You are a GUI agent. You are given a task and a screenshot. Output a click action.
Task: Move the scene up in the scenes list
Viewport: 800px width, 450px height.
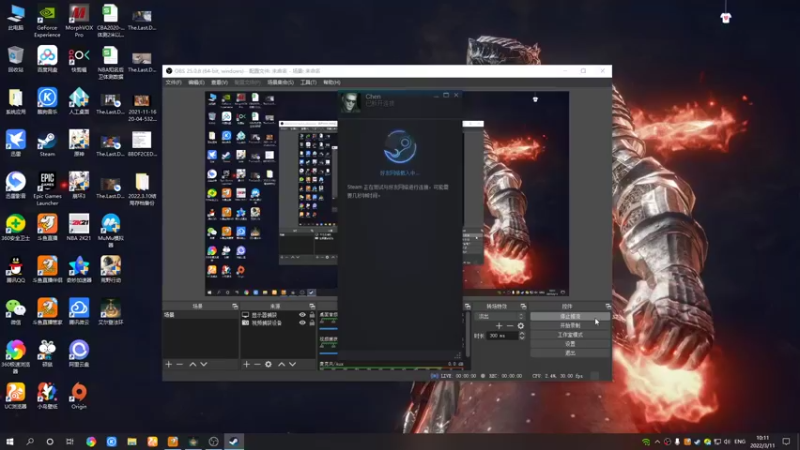pyautogui.click(x=193, y=364)
